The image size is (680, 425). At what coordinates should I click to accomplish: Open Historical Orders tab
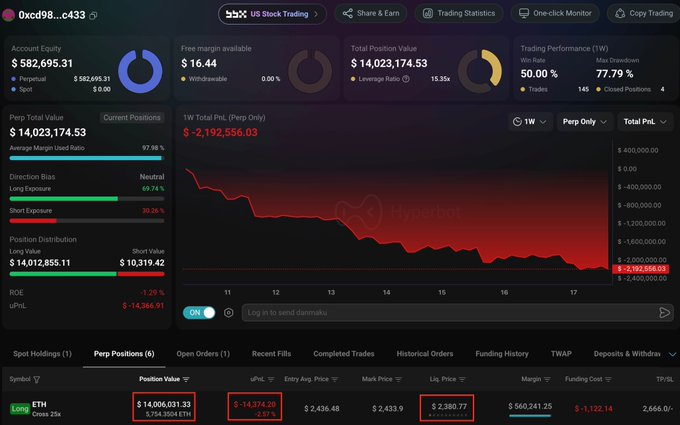[x=425, y=354]
